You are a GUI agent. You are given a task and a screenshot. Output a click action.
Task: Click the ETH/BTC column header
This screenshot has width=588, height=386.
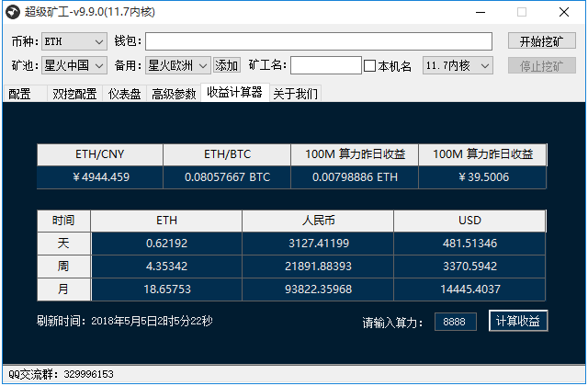click(x=227, y=154)
